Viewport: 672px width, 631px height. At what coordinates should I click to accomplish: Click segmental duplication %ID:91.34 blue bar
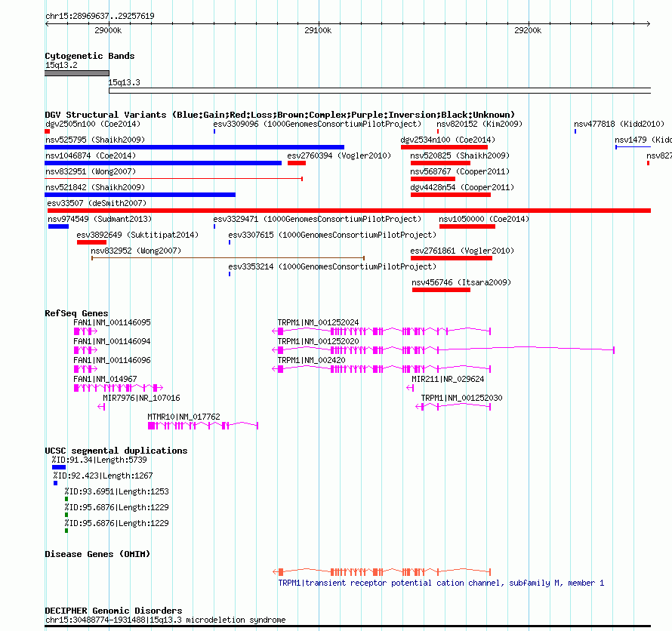(x=59, y=467)
